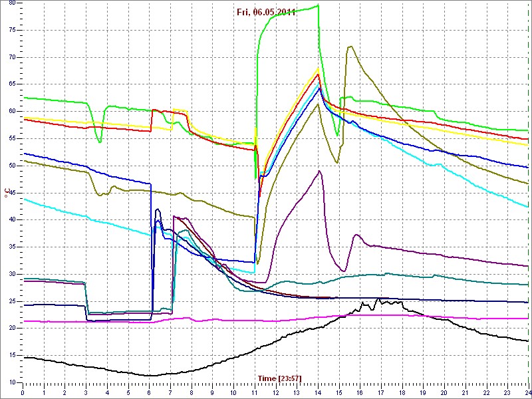Select the 80 label on temperature axis
Screen dimensions: 532x399
coord(13,3)
